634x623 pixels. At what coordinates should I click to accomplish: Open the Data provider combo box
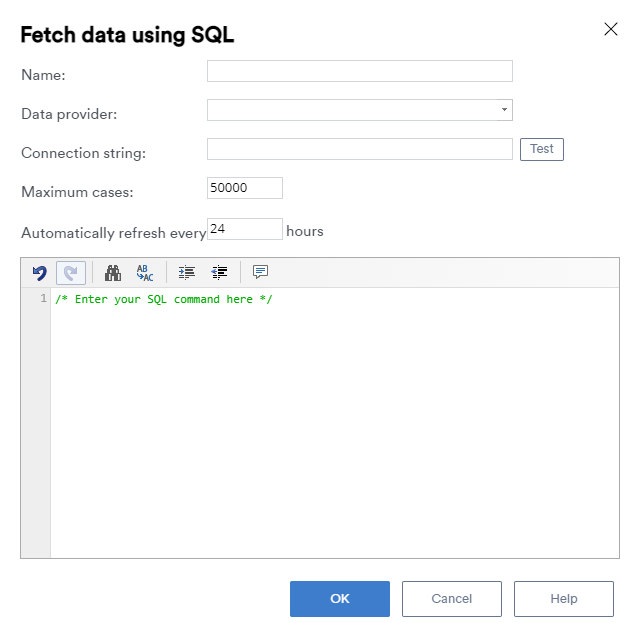(360, 110)
